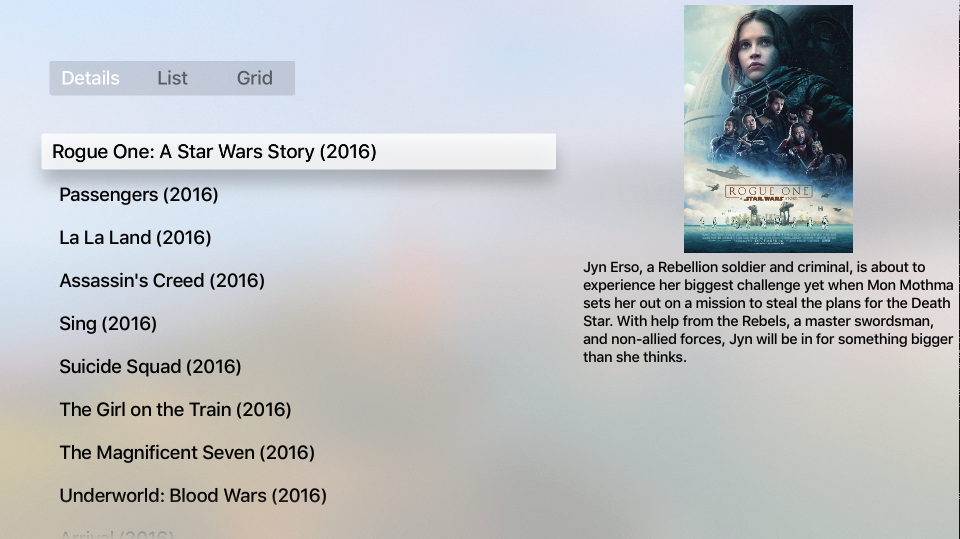Image resolution: width=960 pixels, height=539 pixels.
Task: Click the Jyn Erso plot description text
Action: pyautogui.click(x=768, y=312)
